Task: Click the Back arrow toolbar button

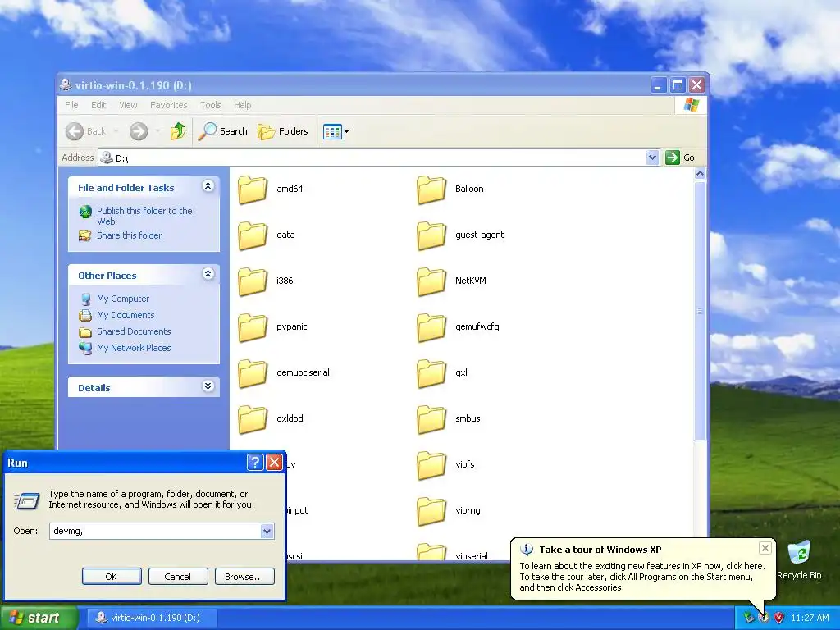Action: click(x=85, y=131)
